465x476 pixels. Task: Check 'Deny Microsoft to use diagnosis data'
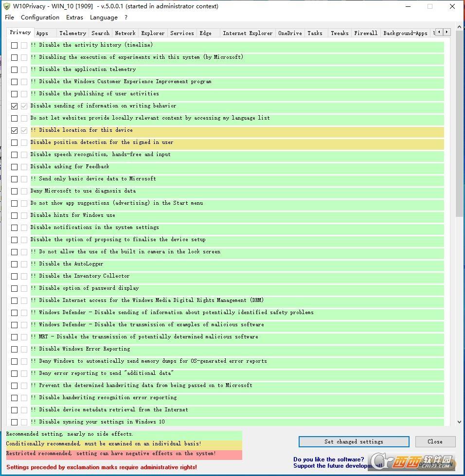pyautogui.click(x=14, y=191)
